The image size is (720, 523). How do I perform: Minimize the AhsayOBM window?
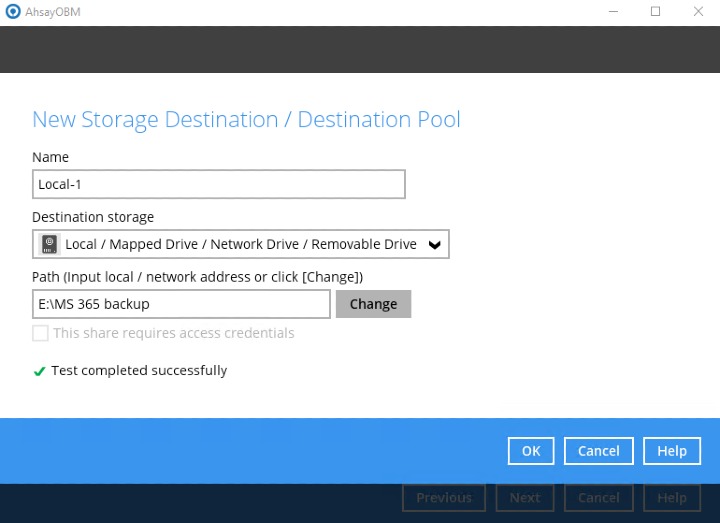(x=612, y=12)
